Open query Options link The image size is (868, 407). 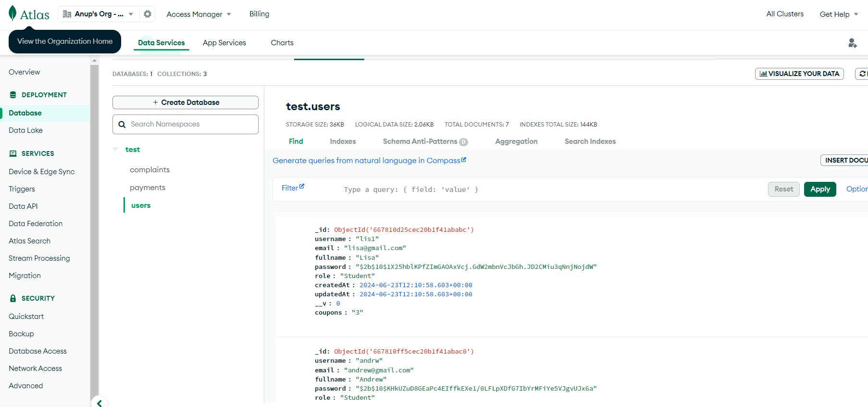pyautogui.click(x=857, y=189)
